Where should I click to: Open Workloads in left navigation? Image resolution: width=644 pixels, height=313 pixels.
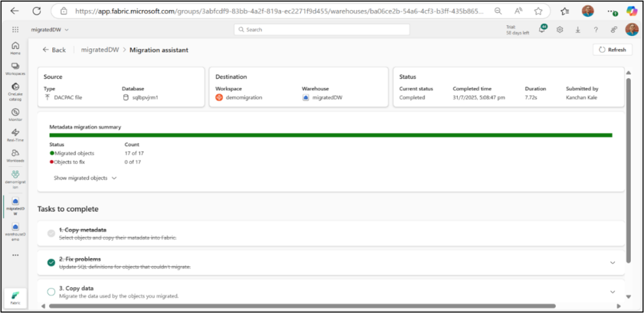(15, 156)
